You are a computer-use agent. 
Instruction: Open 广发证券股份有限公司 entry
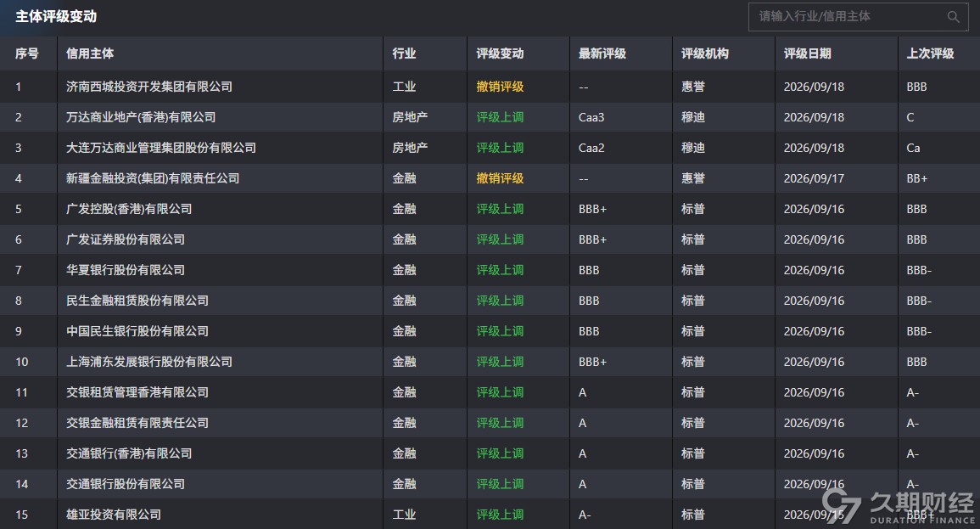[x=126, y=239]
